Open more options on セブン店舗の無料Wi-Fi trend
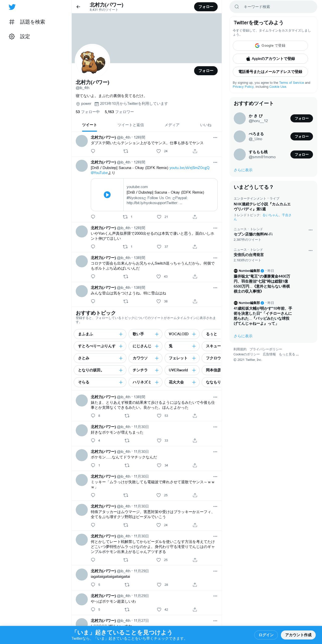 [x=310, y=230]
